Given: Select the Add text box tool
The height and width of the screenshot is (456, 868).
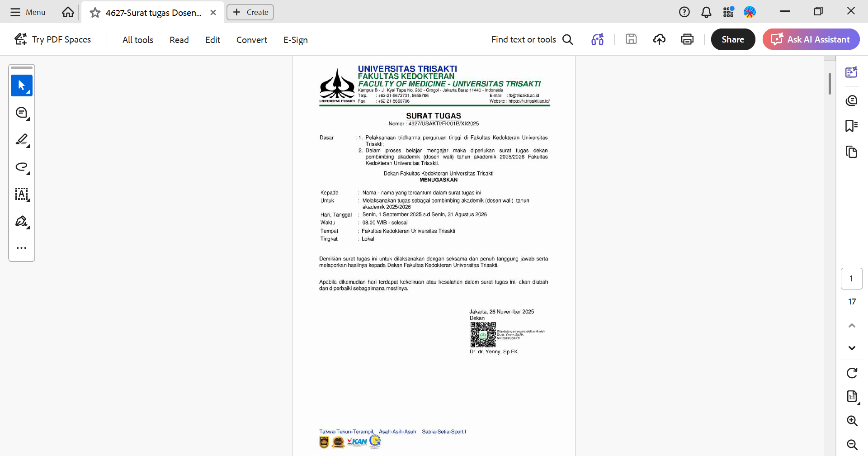Looking at the screenshot, I should click(22, 194).
